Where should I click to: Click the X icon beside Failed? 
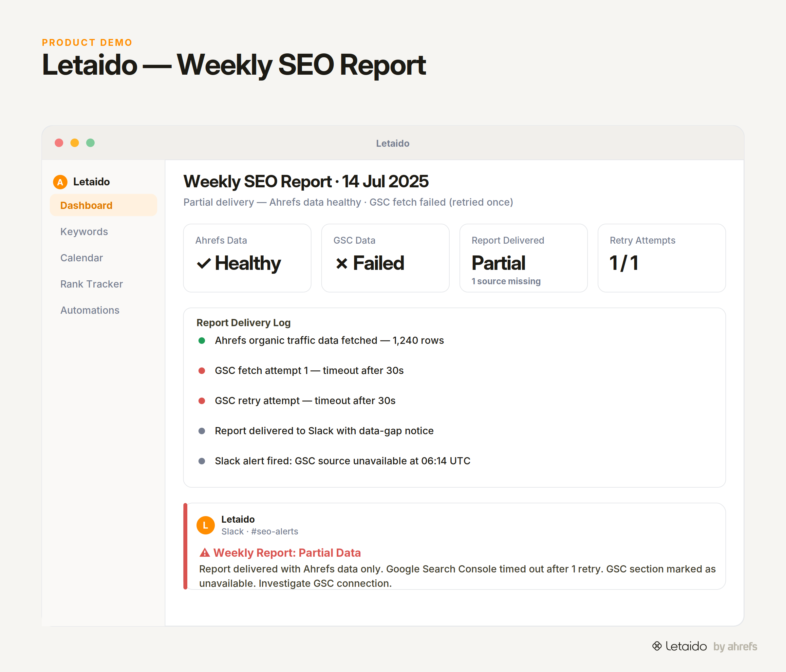coord(341,263)
